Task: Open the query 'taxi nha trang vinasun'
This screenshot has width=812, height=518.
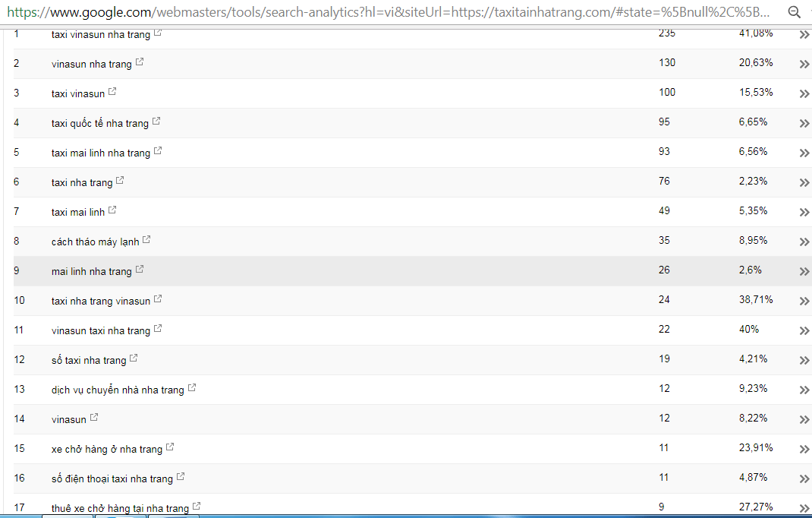Action: 101,301
